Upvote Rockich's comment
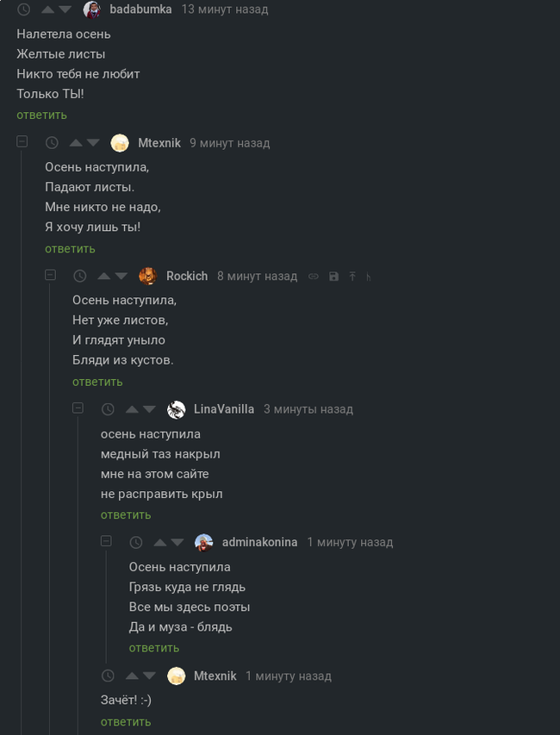The width and height of the screenshot is (560, 735). coord(103,276)
